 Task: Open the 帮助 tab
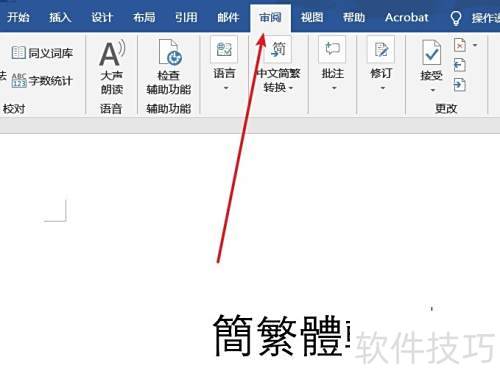tap(354, 17)
